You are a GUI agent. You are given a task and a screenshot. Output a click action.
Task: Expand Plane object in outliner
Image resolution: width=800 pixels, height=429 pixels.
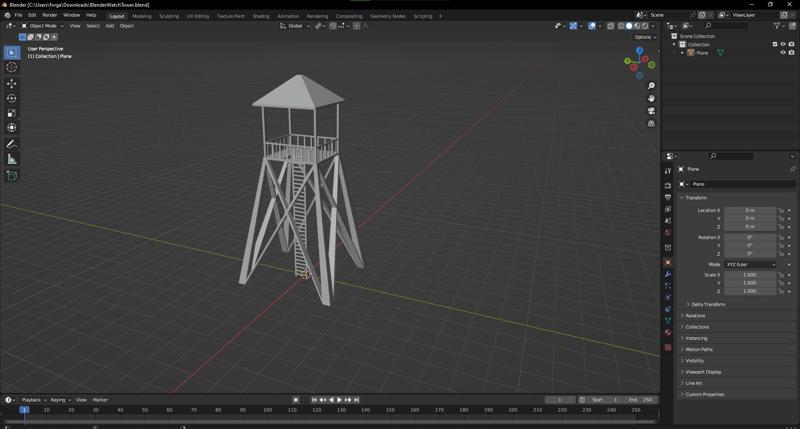click(x=682, y=53)
